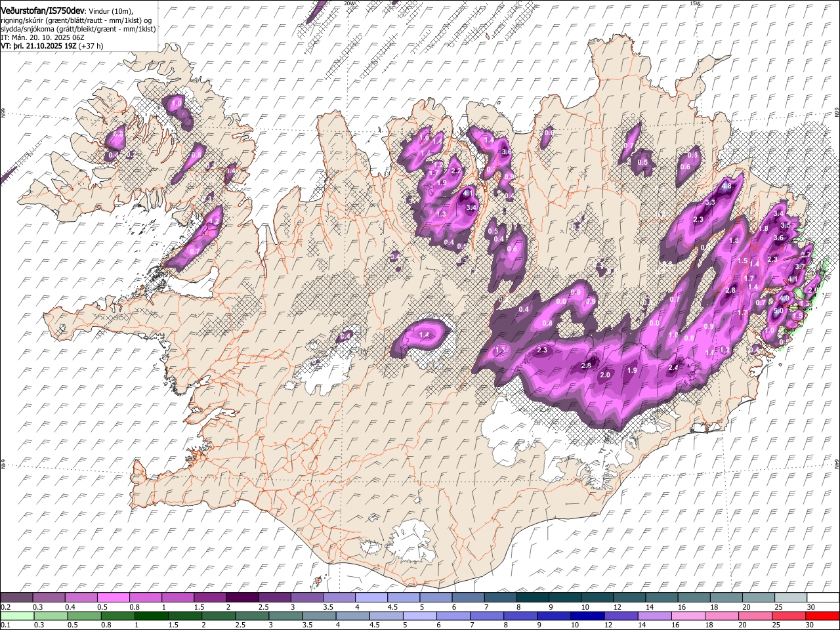Screen dimensions: 840x630
Task: Select the 10 deep navy blue swatch, lower row
Action: [587, 616]
